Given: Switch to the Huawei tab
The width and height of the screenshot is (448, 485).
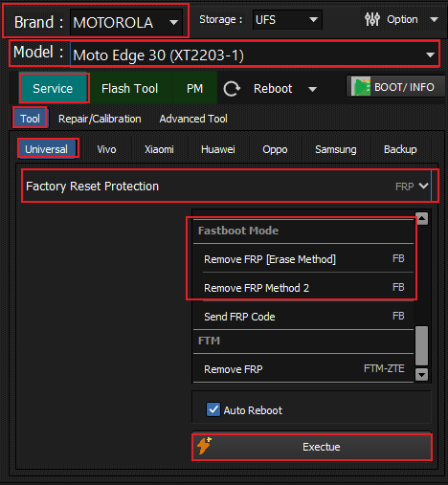Looking at the screenshot, I should (218, 149).
